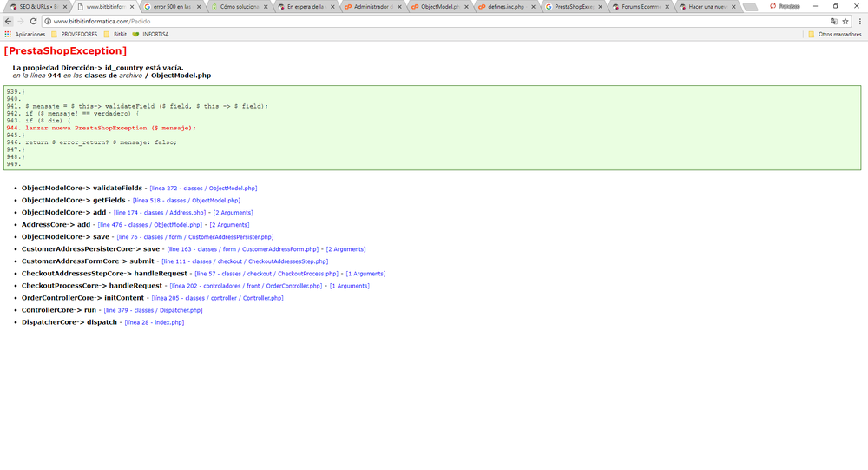
Task: Switch to the SEO & URLs tab
Action: click(x=35, y=7)
